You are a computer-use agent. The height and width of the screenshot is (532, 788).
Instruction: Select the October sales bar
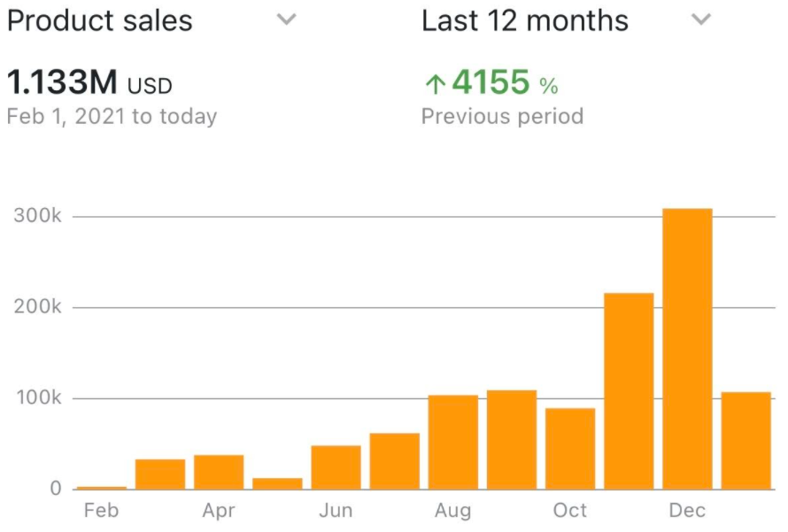pos(570,448)
